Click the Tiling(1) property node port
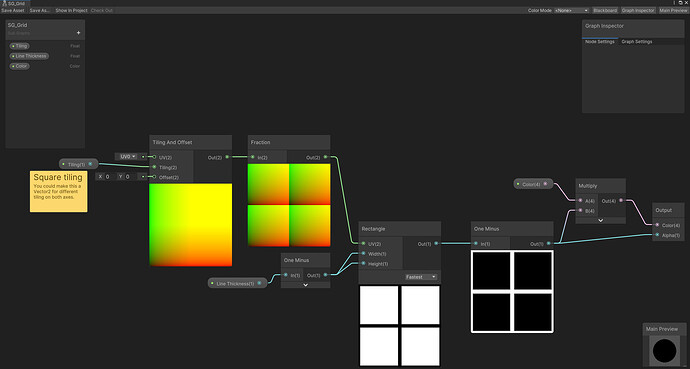The width and height of the screenshot is (690, 369). pyautogui.click(x=90, y=164)
